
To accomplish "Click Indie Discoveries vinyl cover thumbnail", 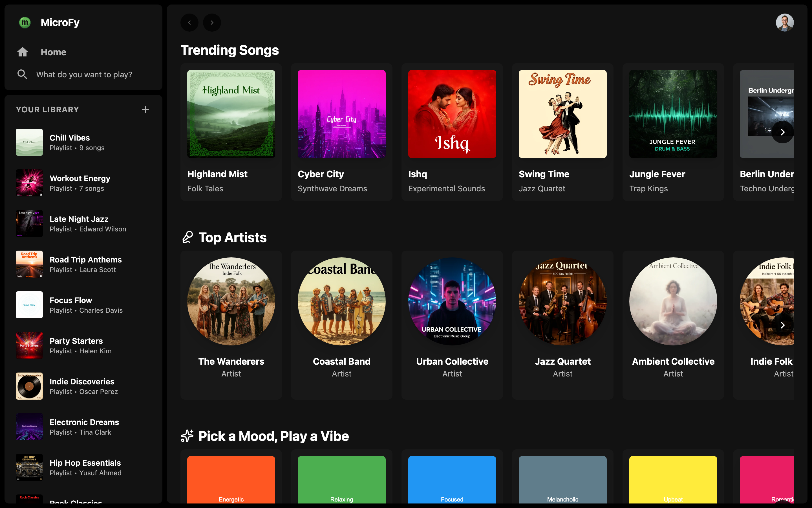I will [29, 386].
